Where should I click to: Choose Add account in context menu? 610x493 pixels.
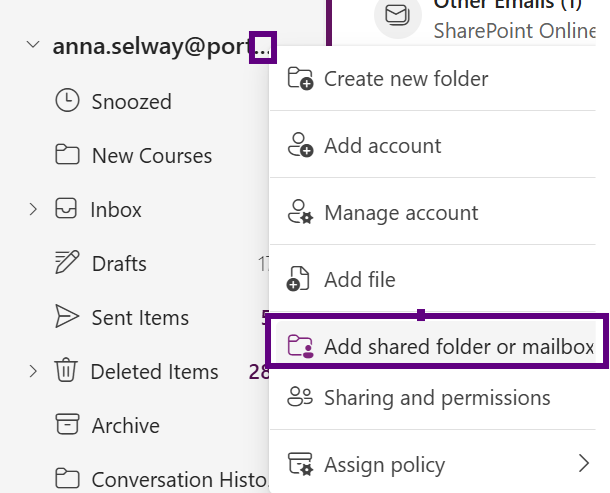tap(382, 146)
